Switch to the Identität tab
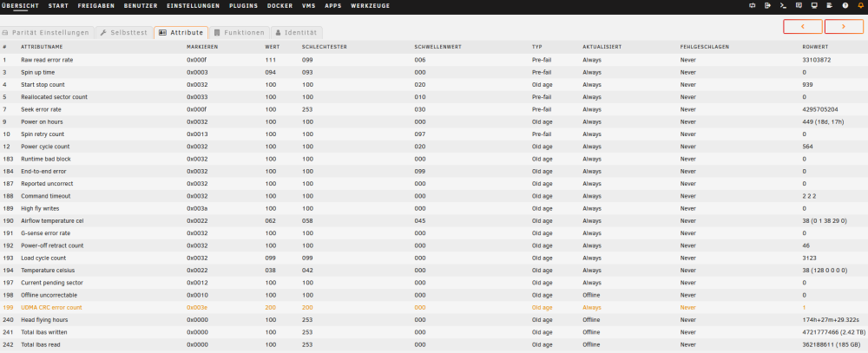This screenshot has height=353, width=868. point(297,33)
